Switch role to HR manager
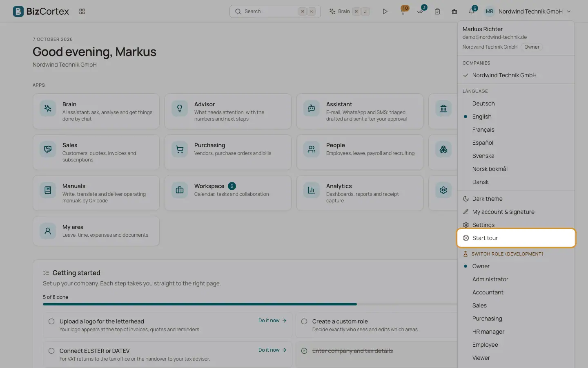588x368 pixels. tap(516, 332)
